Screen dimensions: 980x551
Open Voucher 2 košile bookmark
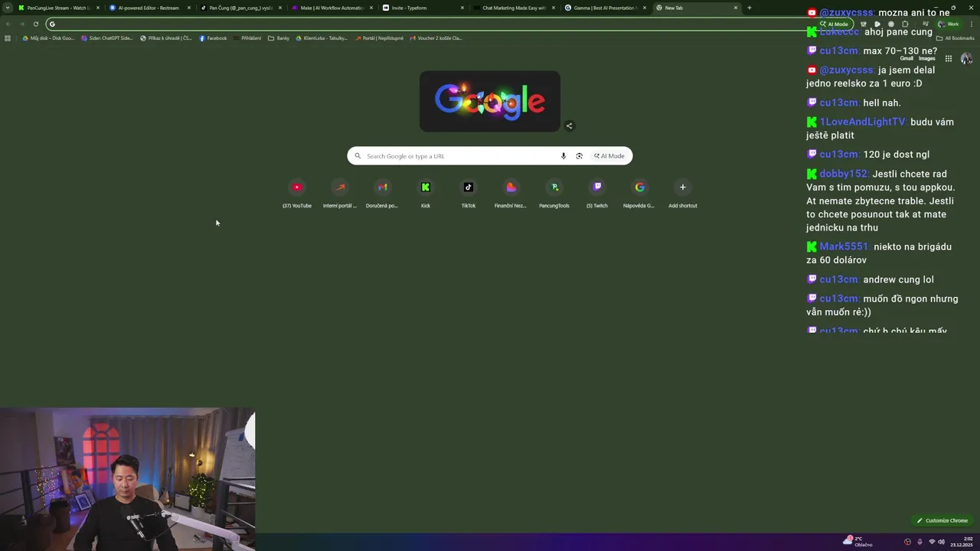pyautogui.click(x=436, y=37)
